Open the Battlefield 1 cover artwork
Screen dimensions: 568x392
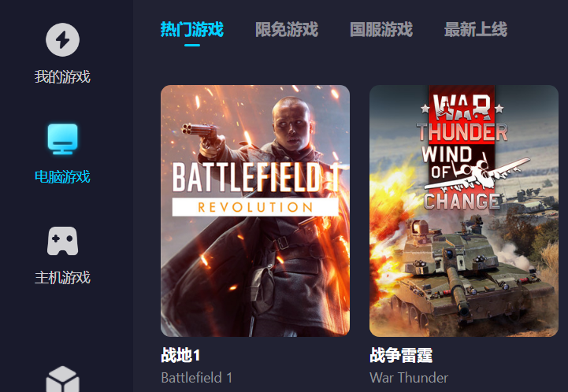(x=255, y=211)
